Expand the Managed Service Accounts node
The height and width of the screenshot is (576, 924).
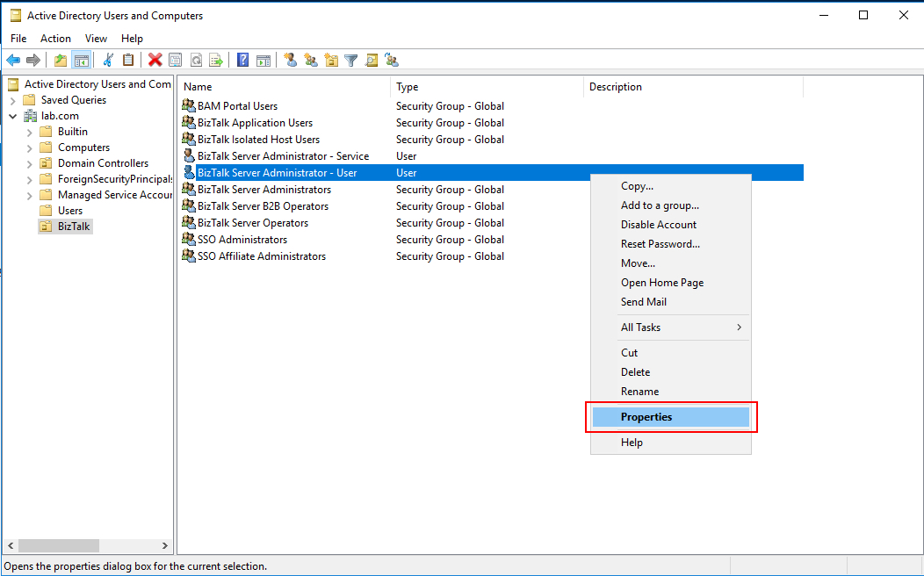pos(30,196)
